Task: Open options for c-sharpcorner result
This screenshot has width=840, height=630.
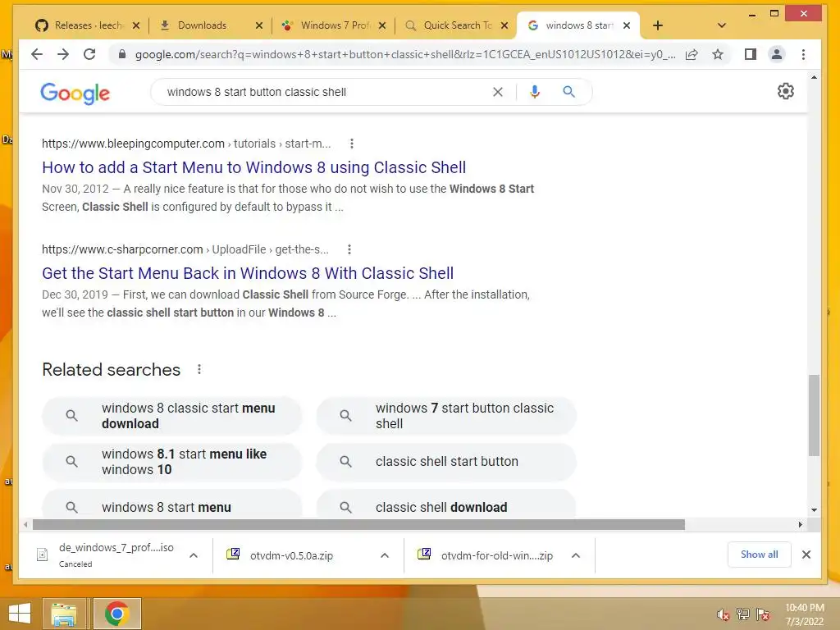Action: (x=349, y=249)
